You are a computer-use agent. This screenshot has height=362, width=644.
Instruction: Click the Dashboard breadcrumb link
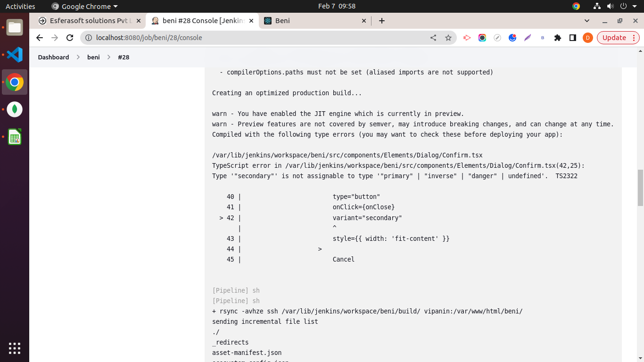point(53,57)
